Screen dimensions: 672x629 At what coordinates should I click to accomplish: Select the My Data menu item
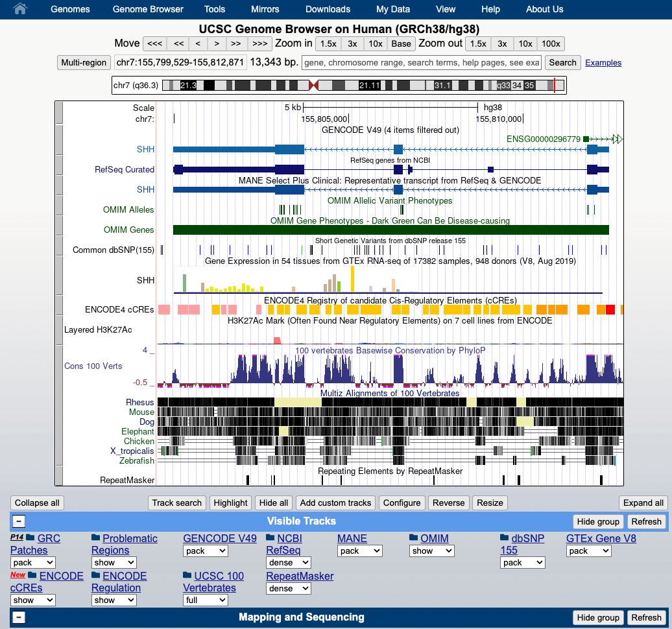[392, 9]
